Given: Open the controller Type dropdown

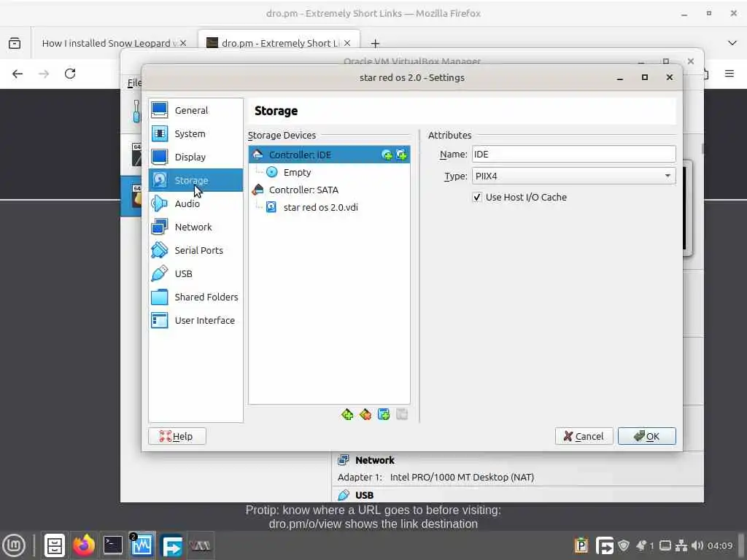Looking at the screenshot, I should [573, 176].
